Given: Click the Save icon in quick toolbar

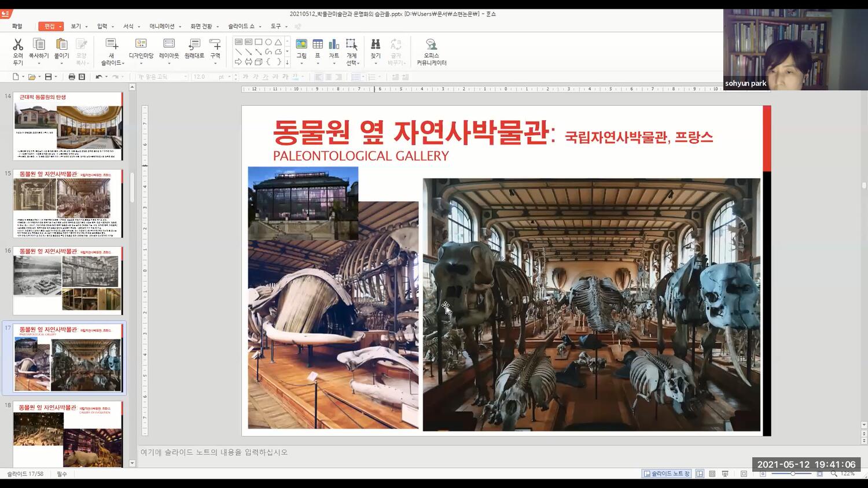Looking at the screenshot, I should (48, 76).
